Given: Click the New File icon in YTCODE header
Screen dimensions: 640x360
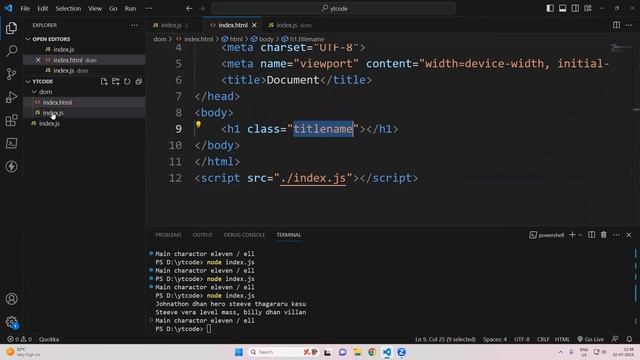Looking at the screenshot, I should coord(104,82).
